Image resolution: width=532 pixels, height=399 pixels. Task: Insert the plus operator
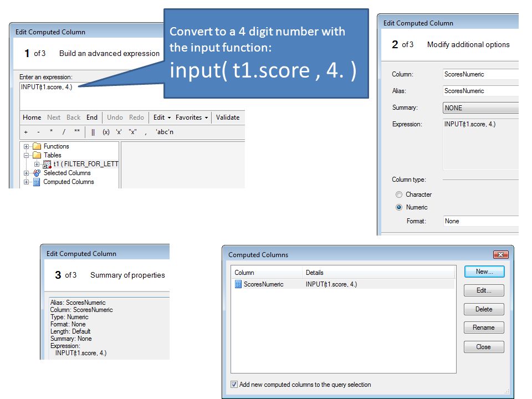tap(26, 132)
